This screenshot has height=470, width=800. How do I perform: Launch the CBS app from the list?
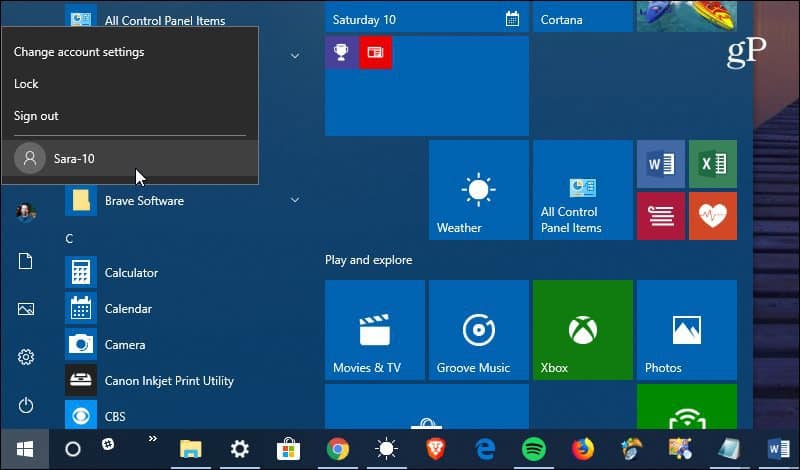point(184,416)
